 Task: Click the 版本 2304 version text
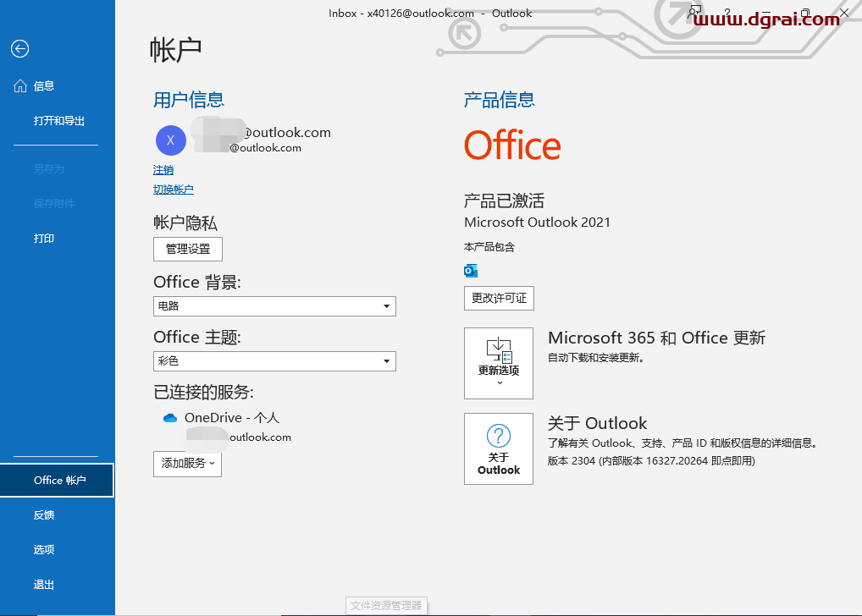pyautogui.click(x=651, y=461)
